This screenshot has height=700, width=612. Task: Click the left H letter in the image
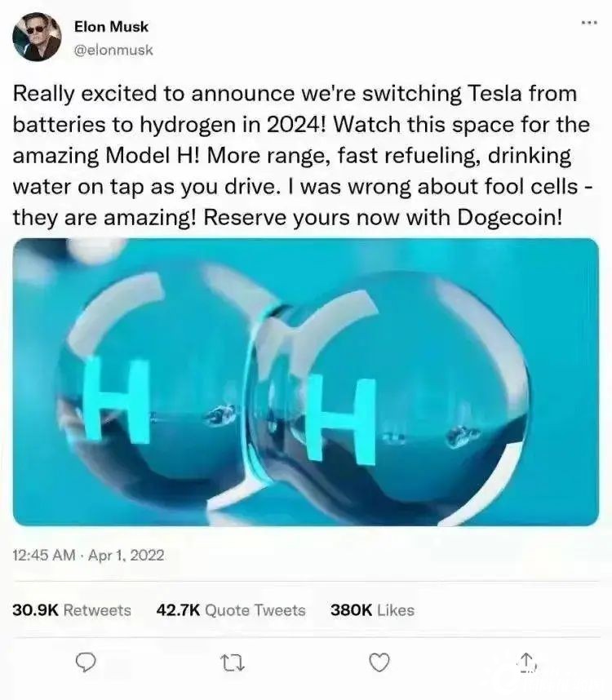pos(117,401)
